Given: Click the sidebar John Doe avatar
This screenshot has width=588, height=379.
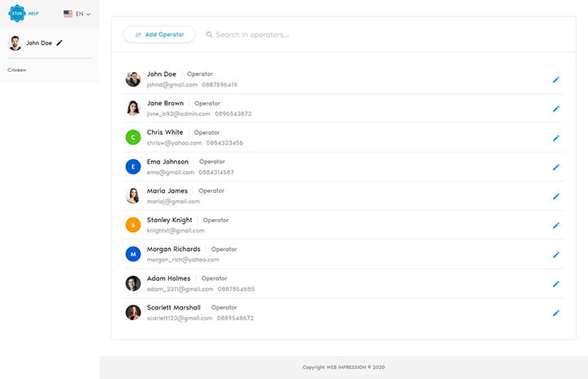Looking at the screenshot, I should click(x=16, y=42).
